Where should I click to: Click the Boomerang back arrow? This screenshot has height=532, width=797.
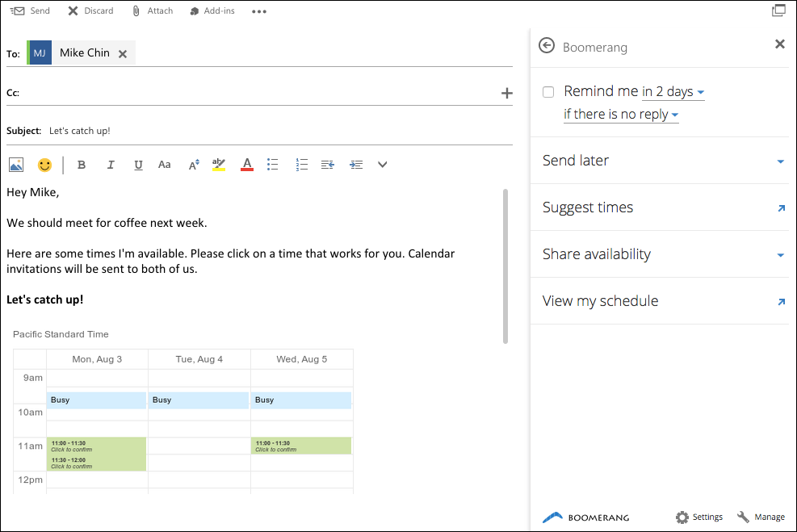click(x=547, y=46)
